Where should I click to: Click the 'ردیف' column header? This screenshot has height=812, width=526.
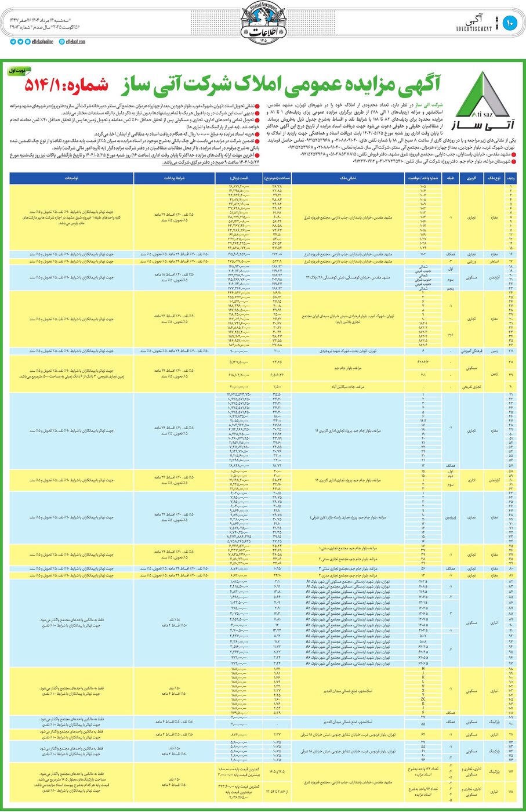[511, 179]
